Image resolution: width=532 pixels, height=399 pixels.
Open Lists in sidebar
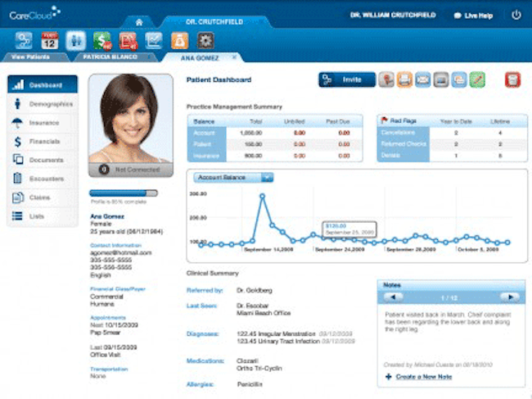point(43,216)
